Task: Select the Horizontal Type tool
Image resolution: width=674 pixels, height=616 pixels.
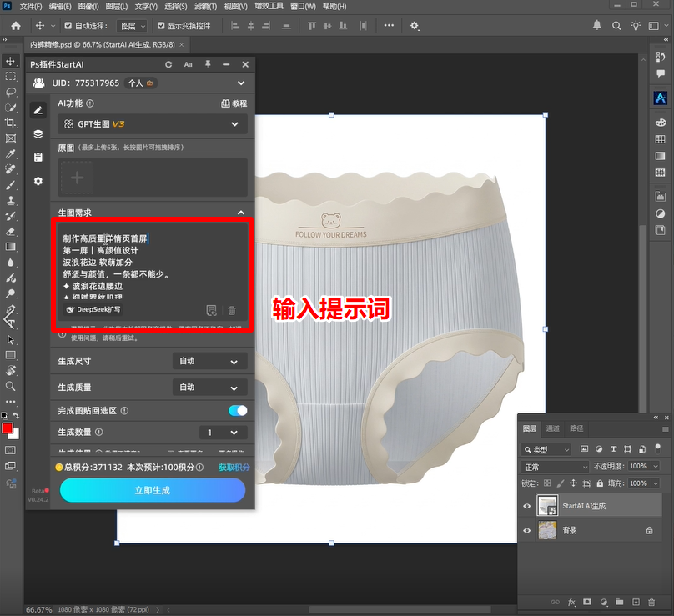Action: [x=10, y=324]
